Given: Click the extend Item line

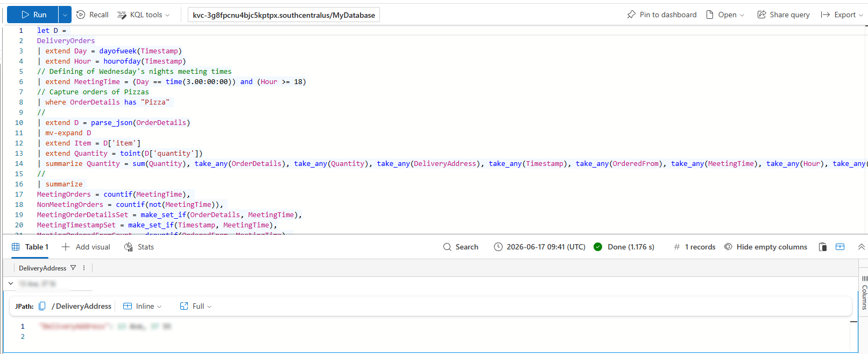Looking at the screenshot, I should click(89, 143).
